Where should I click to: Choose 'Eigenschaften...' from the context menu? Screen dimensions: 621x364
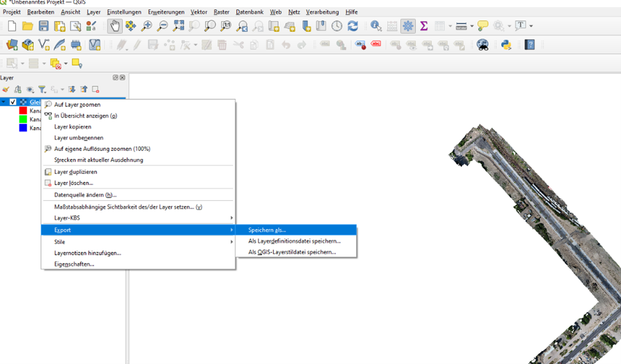point(74,264)
